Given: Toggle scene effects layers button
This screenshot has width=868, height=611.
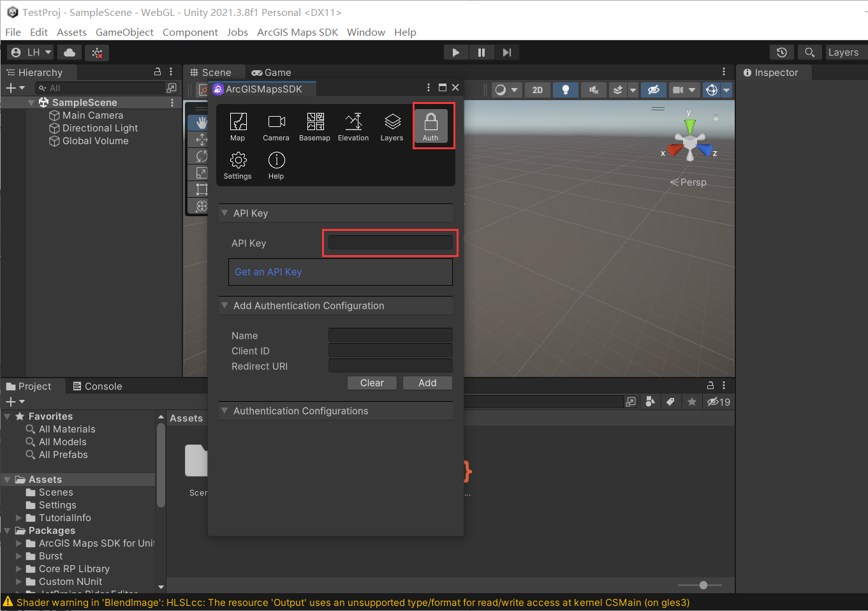Looking at the screenshot, I should pyautogui.click(x=617, y=90).
